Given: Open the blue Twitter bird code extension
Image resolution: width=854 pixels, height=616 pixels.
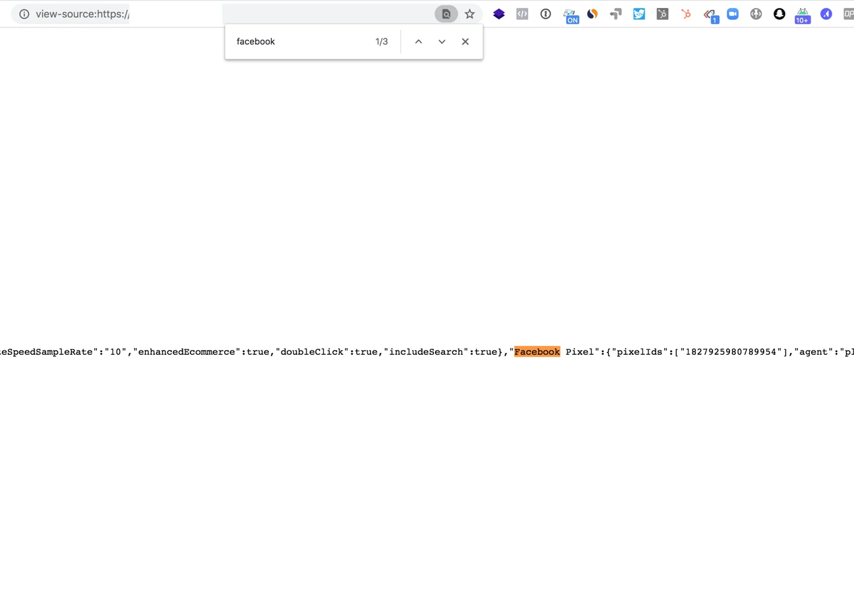Looking at the screenshot, I should [x=639, y=14].
